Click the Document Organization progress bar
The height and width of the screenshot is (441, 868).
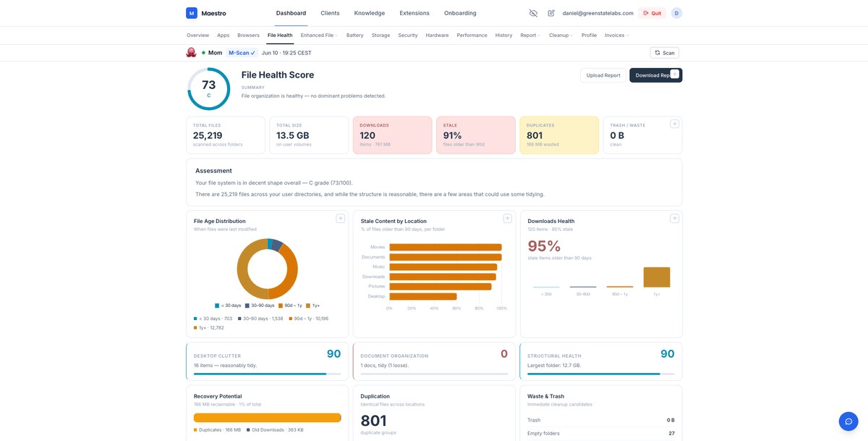tap(434, 374)
